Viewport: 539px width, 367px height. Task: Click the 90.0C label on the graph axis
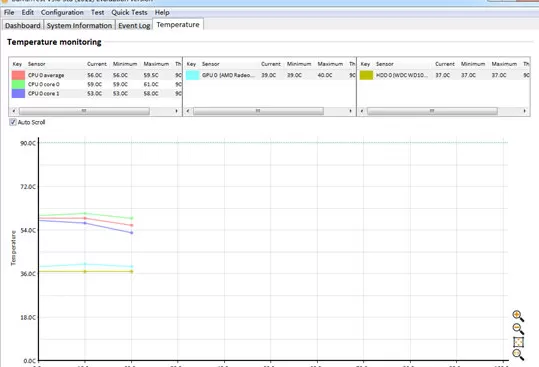point(28,143)
